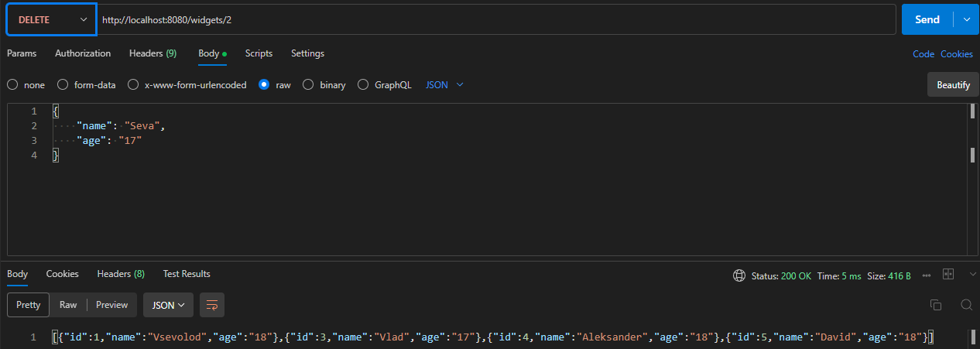980x349 pixels.
Task: Select the none body type radio
Action: coord(12,85)
